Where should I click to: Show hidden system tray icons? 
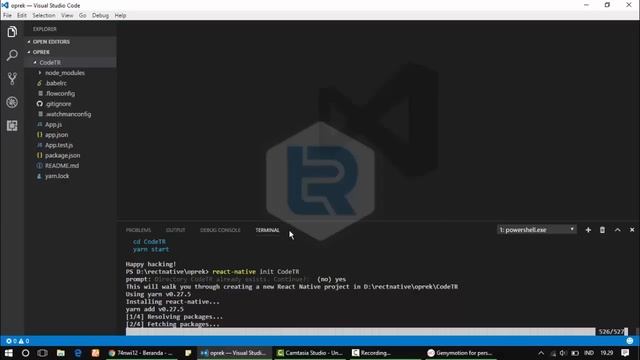click(541, 353)
